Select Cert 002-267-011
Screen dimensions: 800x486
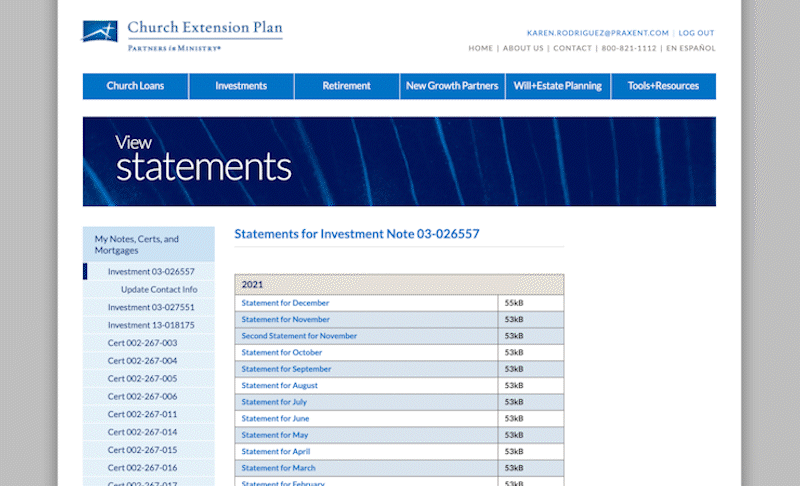coord(148,414)
